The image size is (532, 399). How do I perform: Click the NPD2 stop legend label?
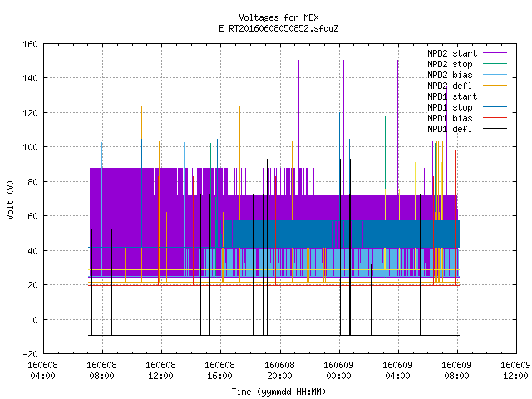pos(450,64)
